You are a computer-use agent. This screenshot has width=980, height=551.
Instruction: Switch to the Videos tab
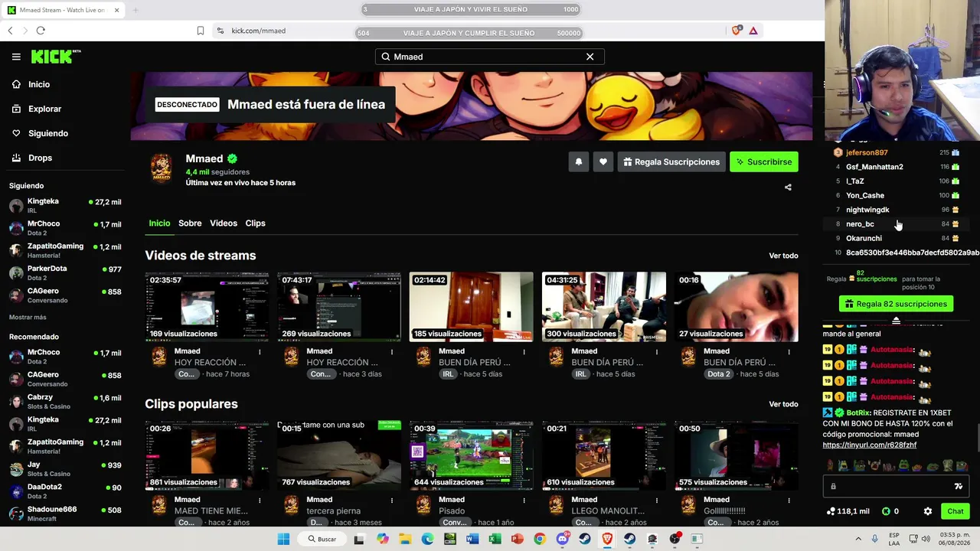point(224,223)
